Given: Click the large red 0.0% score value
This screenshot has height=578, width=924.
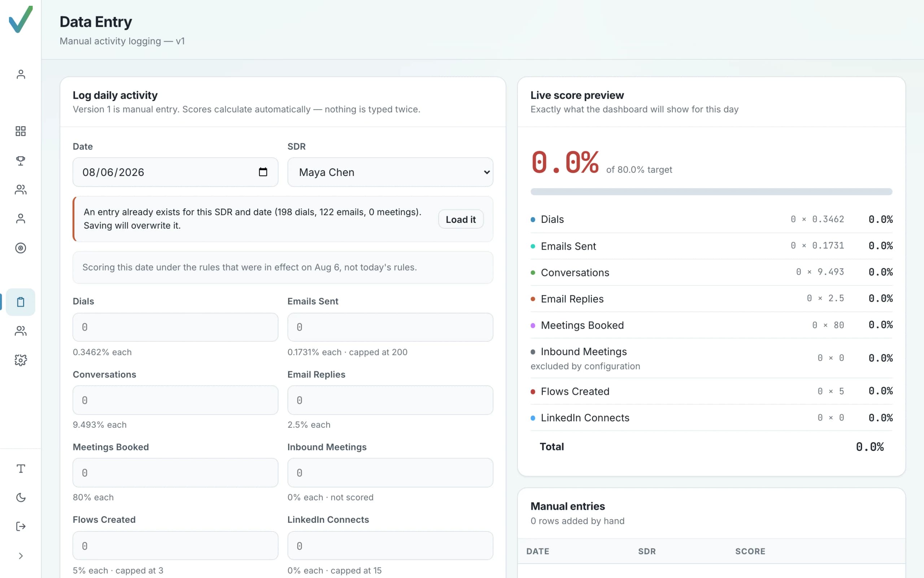Looking at the screenshot, I should tap(565, 163).
